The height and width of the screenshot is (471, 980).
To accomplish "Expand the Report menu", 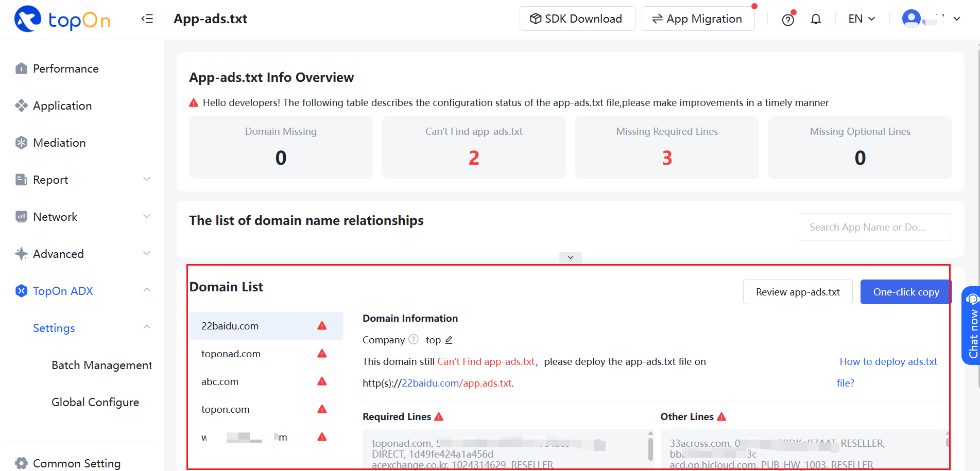I will pos(50,180).
